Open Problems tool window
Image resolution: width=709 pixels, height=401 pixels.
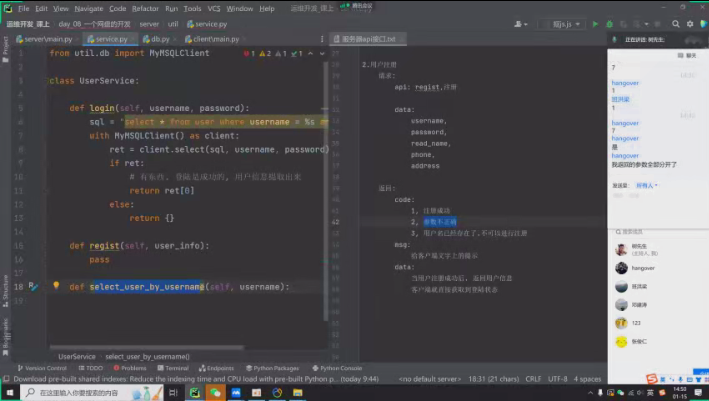coord(130,368)
